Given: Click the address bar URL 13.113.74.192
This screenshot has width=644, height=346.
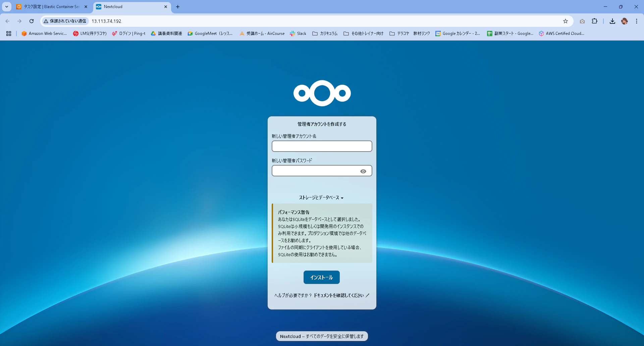Looking at the screenshot, I should 107,21.
